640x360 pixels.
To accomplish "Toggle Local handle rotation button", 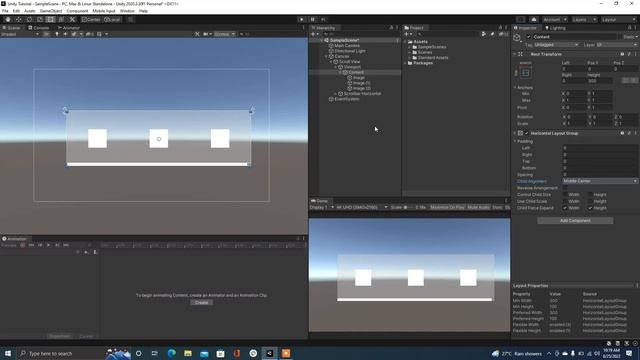I will coord(112,20).
